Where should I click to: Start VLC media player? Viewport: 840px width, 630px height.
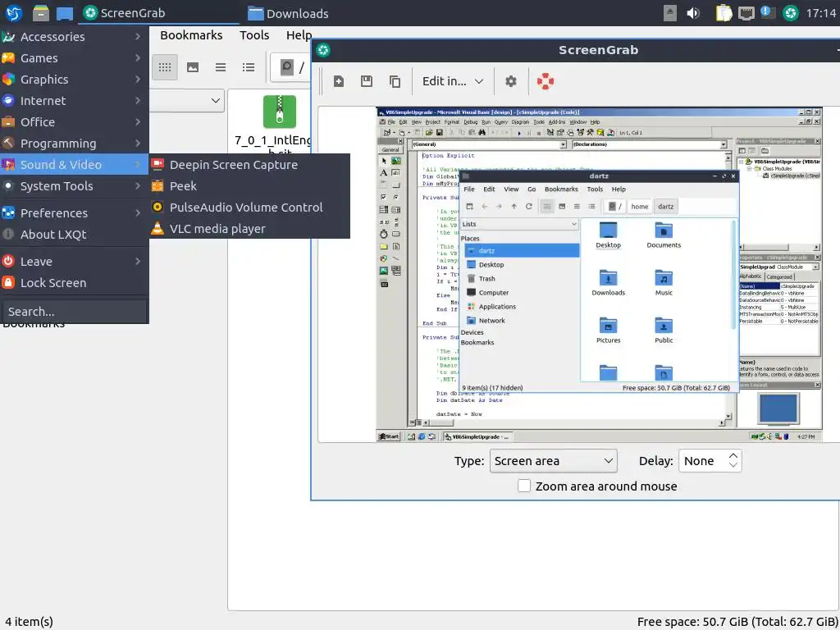coord(249,229)
